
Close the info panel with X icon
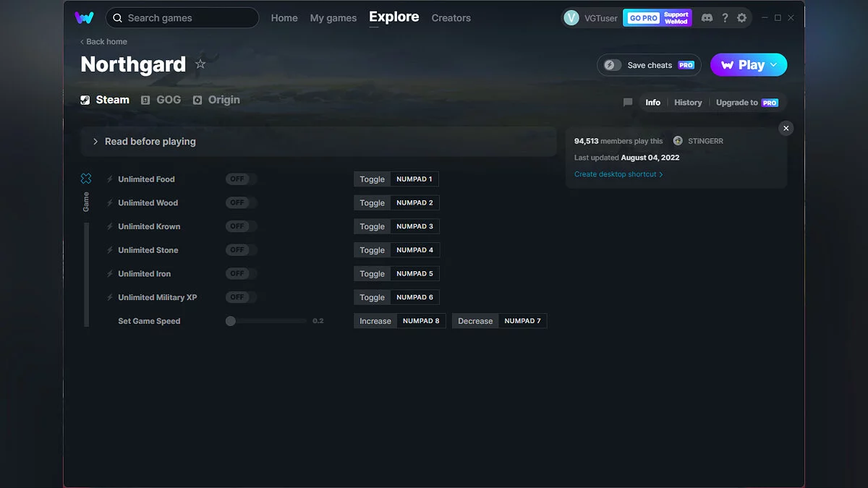[786, 128]
